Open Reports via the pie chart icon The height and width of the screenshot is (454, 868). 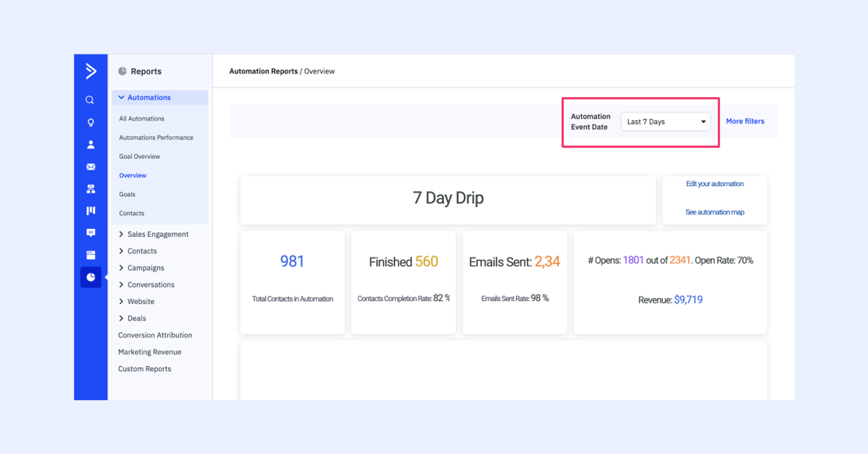pos(91,277)
